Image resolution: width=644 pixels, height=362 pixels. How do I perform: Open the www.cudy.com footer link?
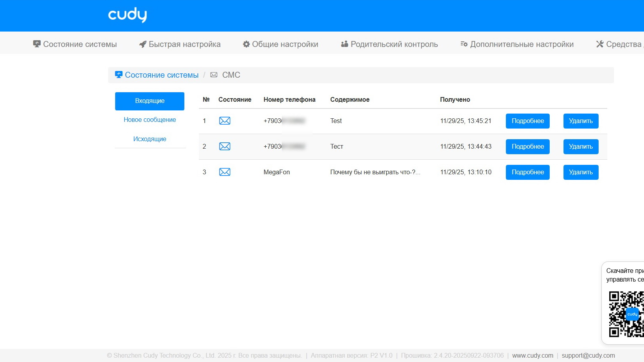532,356
